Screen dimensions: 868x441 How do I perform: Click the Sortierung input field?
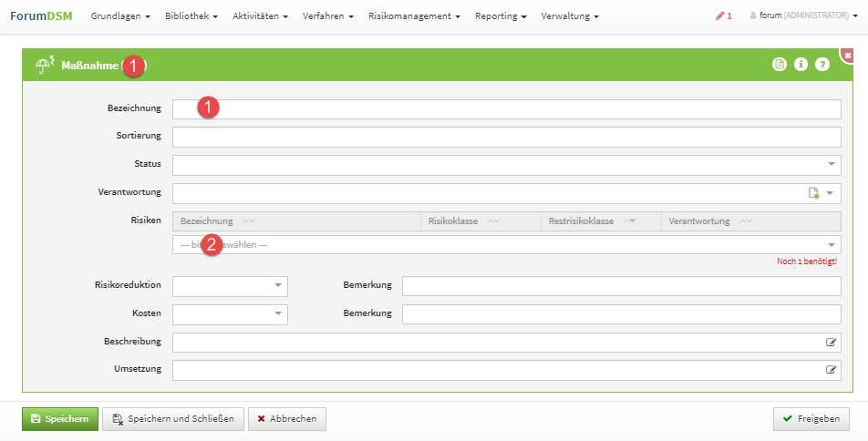click(x=506, y=138)
